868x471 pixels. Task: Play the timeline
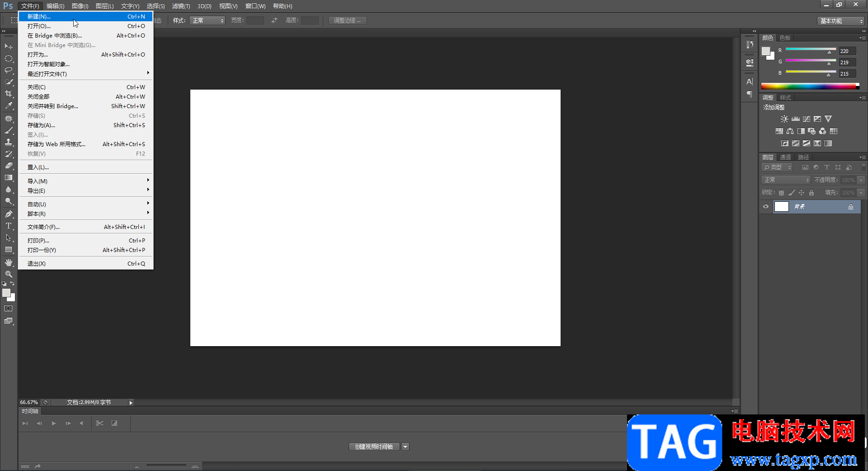(x=54, y=423)
